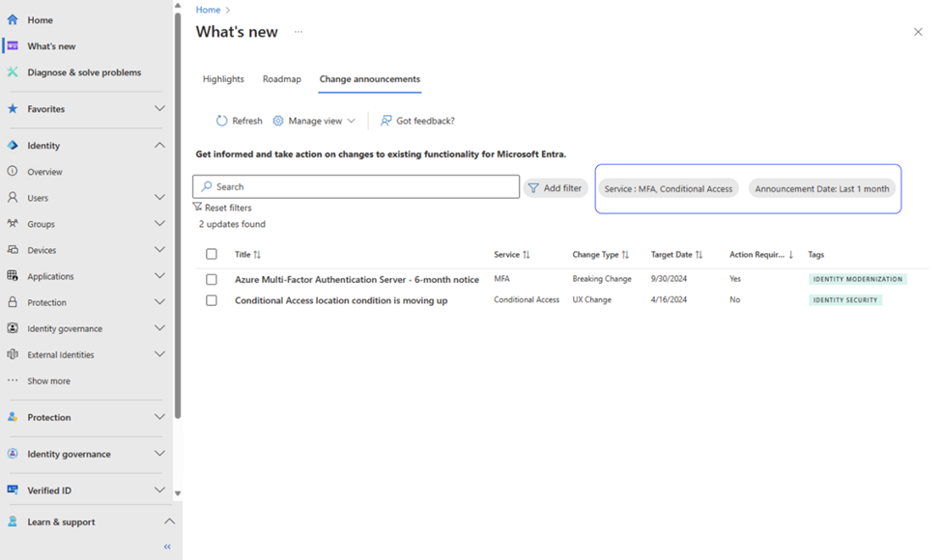This screenshot has width=942, height=560.
Task: Click the Service: MFA, Conditional Access filter pill
Action: (x=668, y=188)
